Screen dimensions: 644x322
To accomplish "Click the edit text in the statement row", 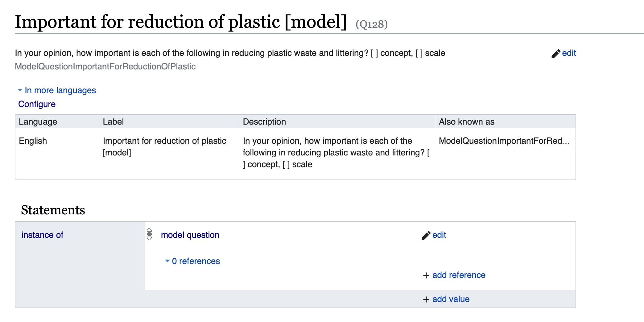I will (439, 235).
